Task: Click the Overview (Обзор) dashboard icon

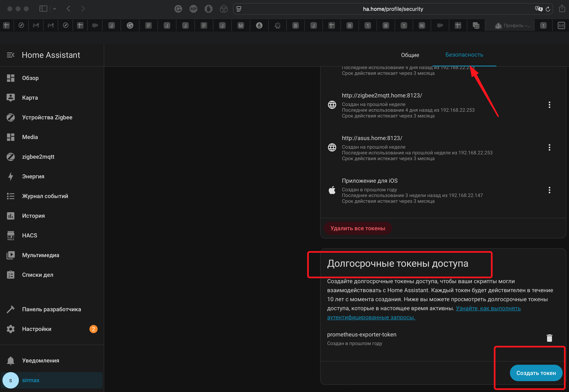Action: click(x=11, y=78)
